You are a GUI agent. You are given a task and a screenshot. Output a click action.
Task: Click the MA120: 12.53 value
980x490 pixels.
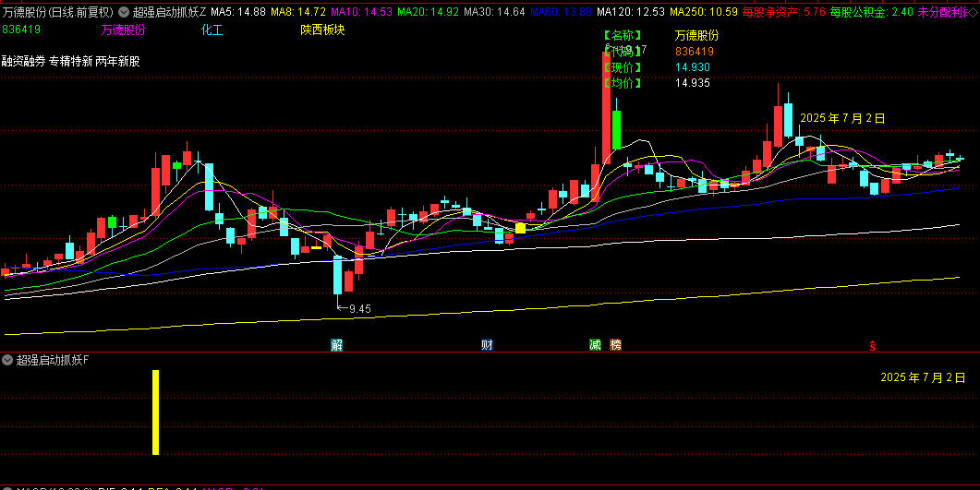[x=631, y=12]
